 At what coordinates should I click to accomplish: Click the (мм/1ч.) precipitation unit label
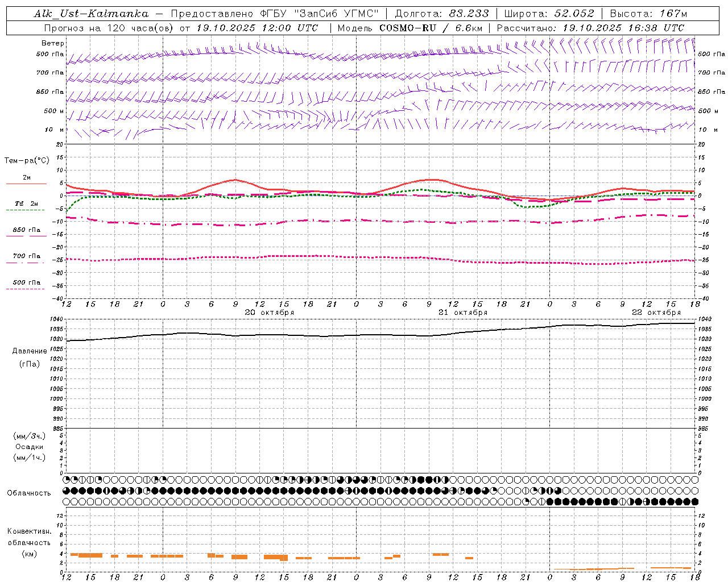point(30,458)
